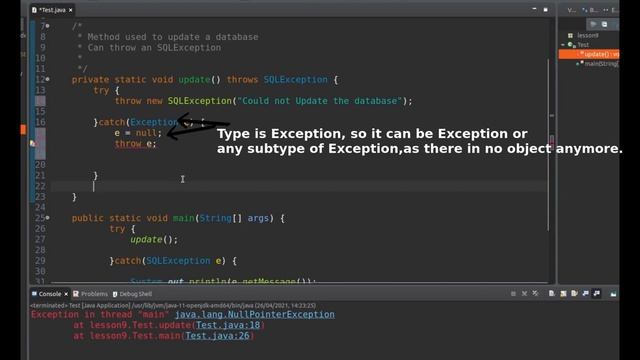This screenshot has width=640, height=360.
Task: Switch to the E... view tab
Action: [x=611, y=10]
